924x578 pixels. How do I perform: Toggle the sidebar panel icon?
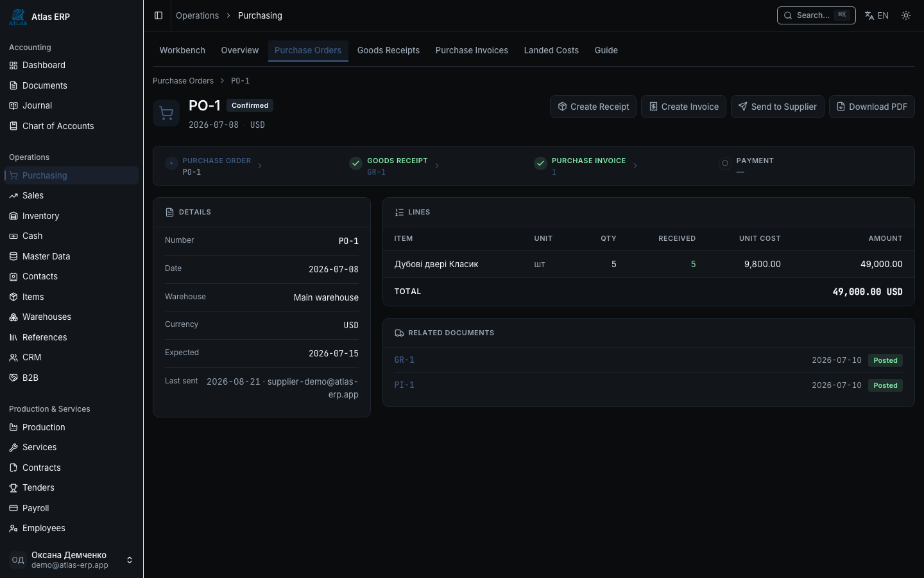coord(158,15)
